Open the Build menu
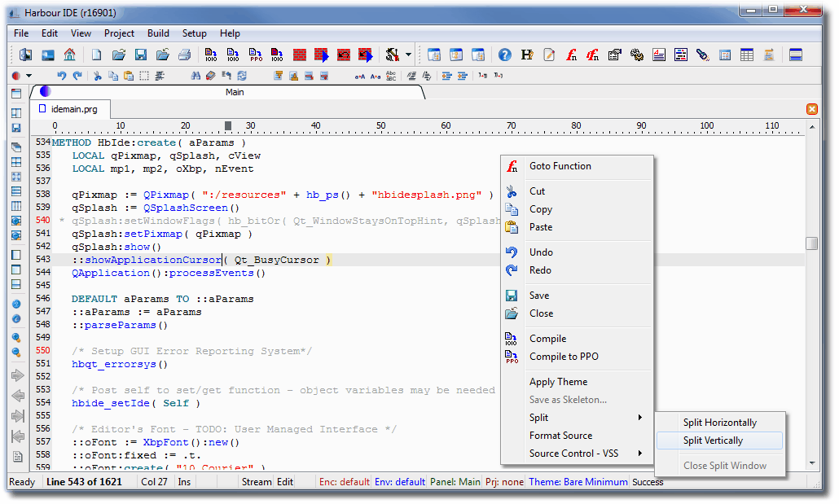This screenshot has width=839, height=504. tap(158, 33)
